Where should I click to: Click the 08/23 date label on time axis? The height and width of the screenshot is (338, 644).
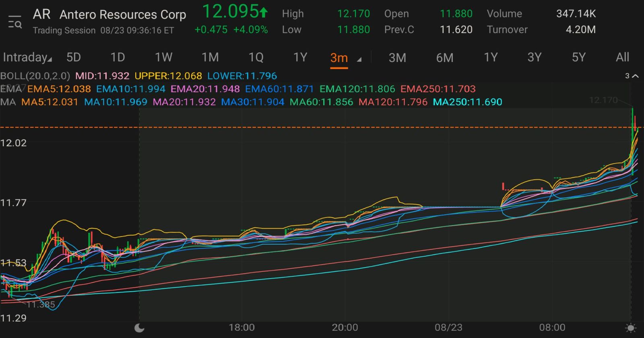448,328
